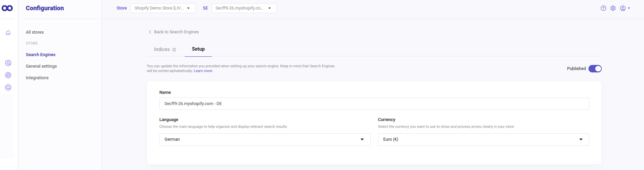Open the chat bubble icon in sidebar

8,87
